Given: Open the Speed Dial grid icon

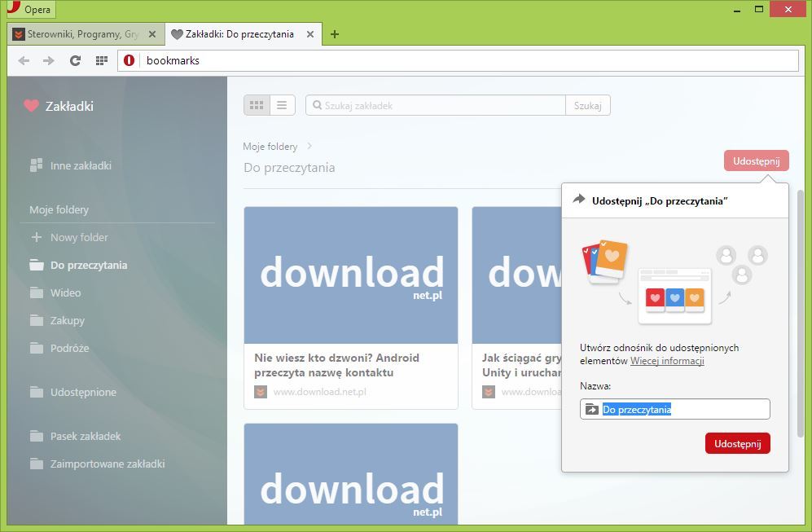Looking at the screenshot, I should (102, 60).
